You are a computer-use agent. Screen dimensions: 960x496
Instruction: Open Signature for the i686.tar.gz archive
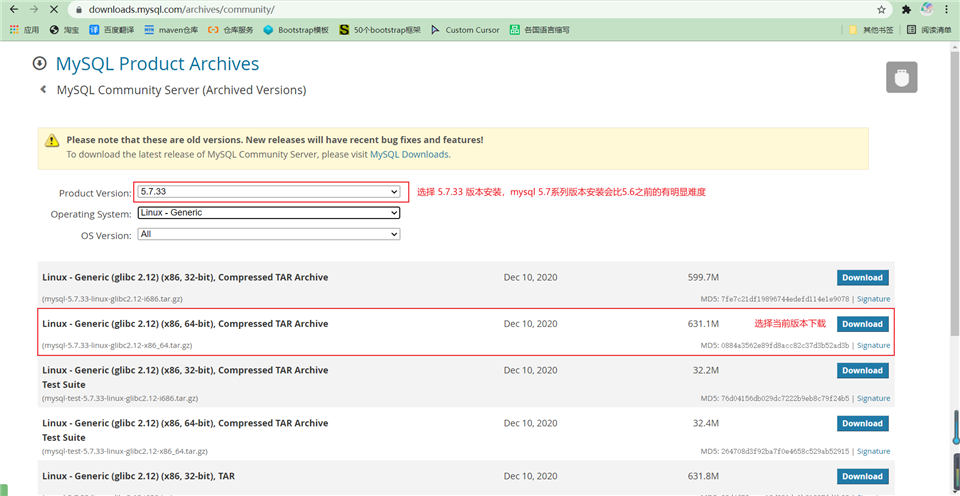(x=874, y=299)
